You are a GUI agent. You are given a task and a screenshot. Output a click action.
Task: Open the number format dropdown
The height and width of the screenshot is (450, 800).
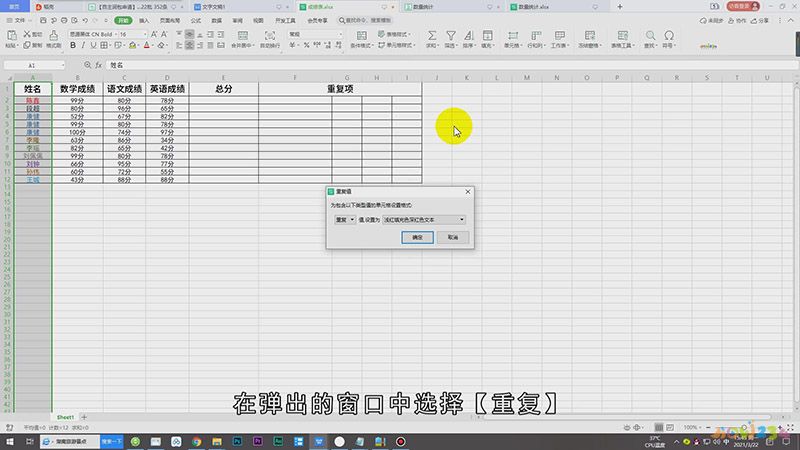(340, 34)
